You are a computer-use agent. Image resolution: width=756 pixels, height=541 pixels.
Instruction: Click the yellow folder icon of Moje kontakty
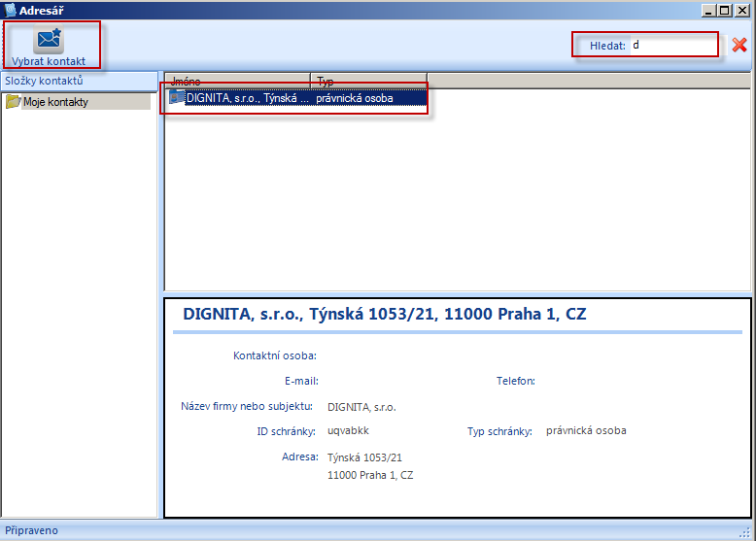click(x=13, y=102)
